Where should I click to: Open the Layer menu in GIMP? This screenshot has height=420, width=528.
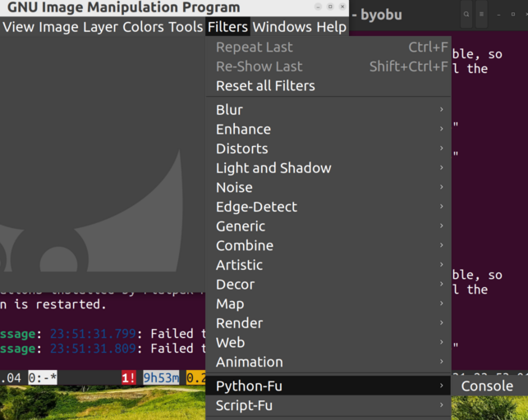click(100, 27)
